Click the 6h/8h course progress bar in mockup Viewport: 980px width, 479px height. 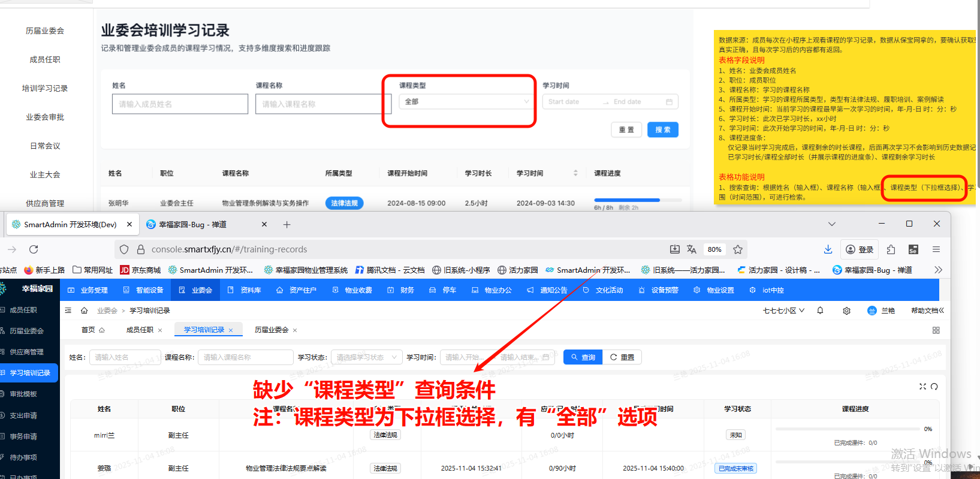(639, 200)
